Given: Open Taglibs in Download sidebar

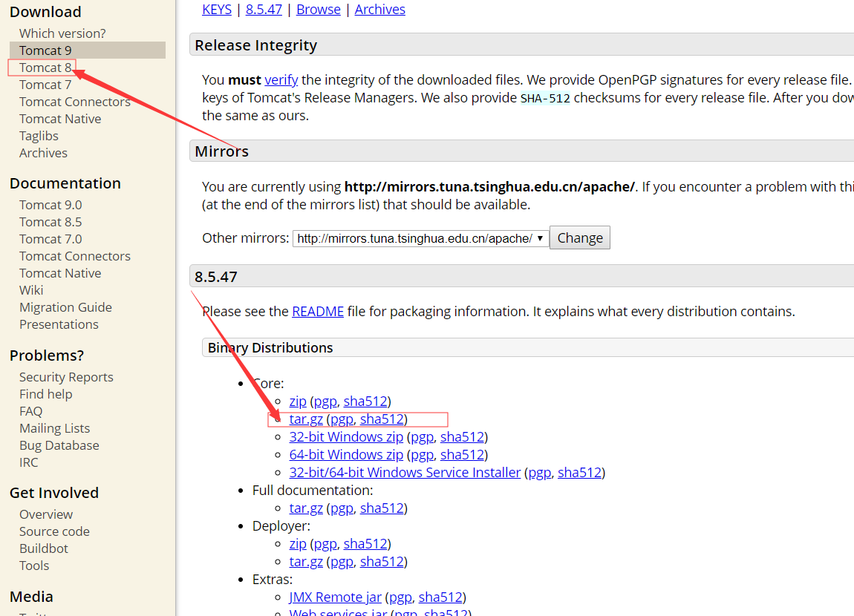Looking at the screenshot, I should point(39,136).
